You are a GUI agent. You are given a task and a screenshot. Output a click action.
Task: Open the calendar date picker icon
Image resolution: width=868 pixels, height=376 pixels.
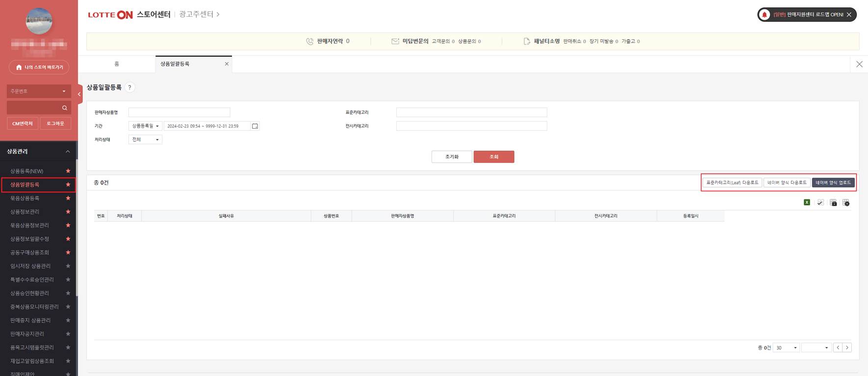pos(255,126)
